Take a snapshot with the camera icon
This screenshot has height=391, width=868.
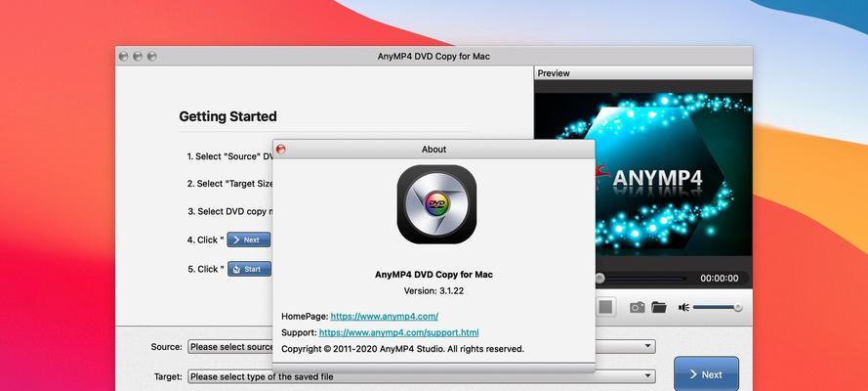(x=638, y=307)
